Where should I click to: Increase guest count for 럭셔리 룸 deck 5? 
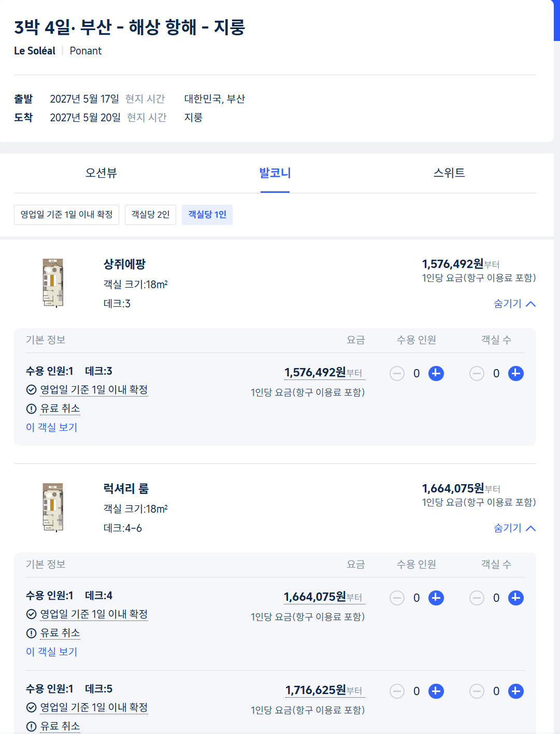click(x=436, y=691)
